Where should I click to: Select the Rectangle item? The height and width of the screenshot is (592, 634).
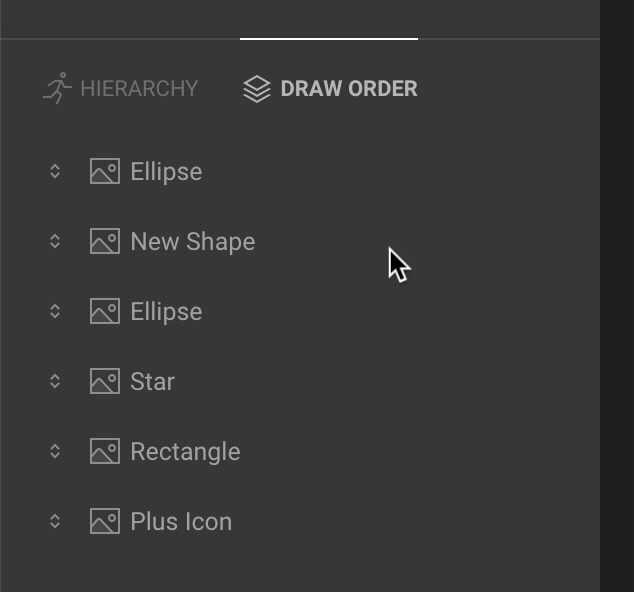(185, 452)
